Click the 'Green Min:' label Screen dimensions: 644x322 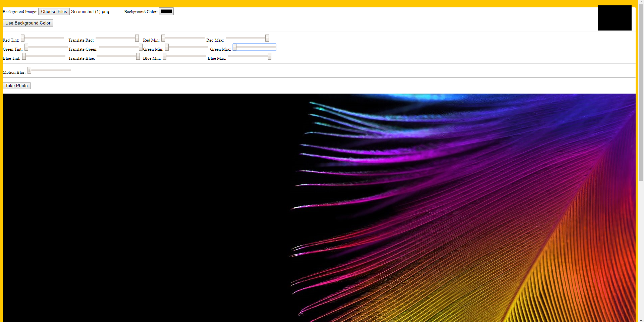click(x=153, y=49)
